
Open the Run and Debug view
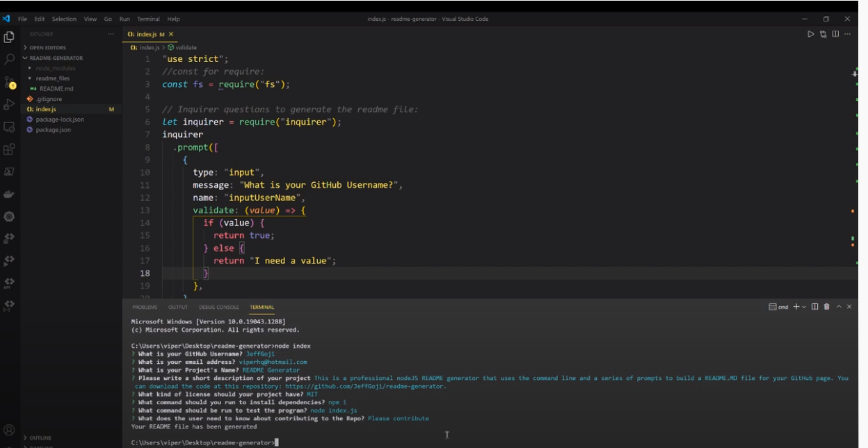10,105
